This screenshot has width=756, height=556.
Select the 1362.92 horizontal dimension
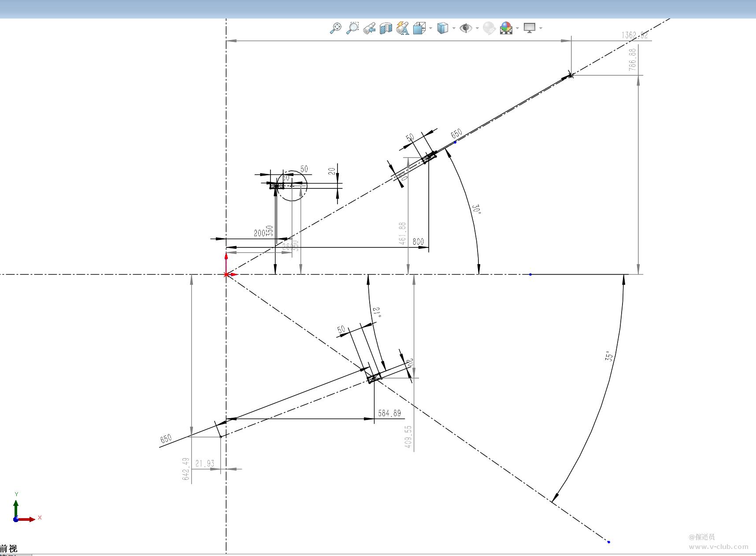click(x=635, y=35)
